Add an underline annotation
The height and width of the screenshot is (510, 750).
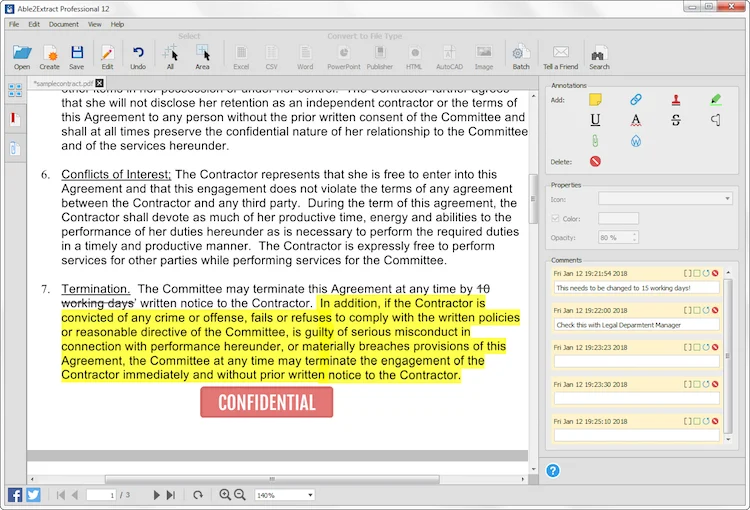595,120
